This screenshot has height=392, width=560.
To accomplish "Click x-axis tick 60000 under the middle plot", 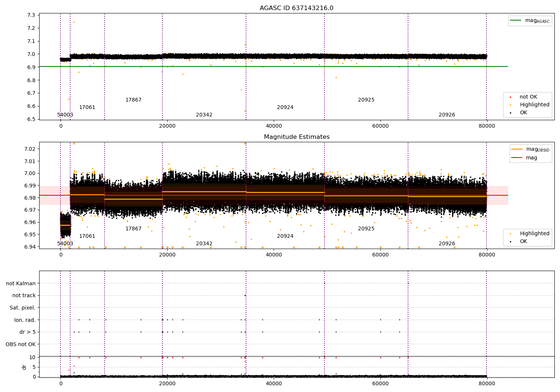I will [380, 255].
